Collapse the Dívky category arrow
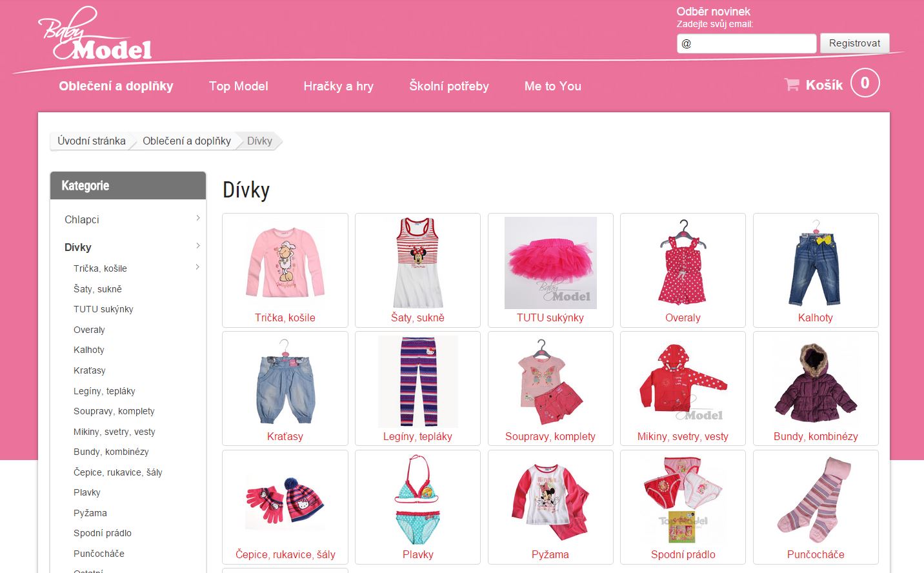 tap(198, 246)
